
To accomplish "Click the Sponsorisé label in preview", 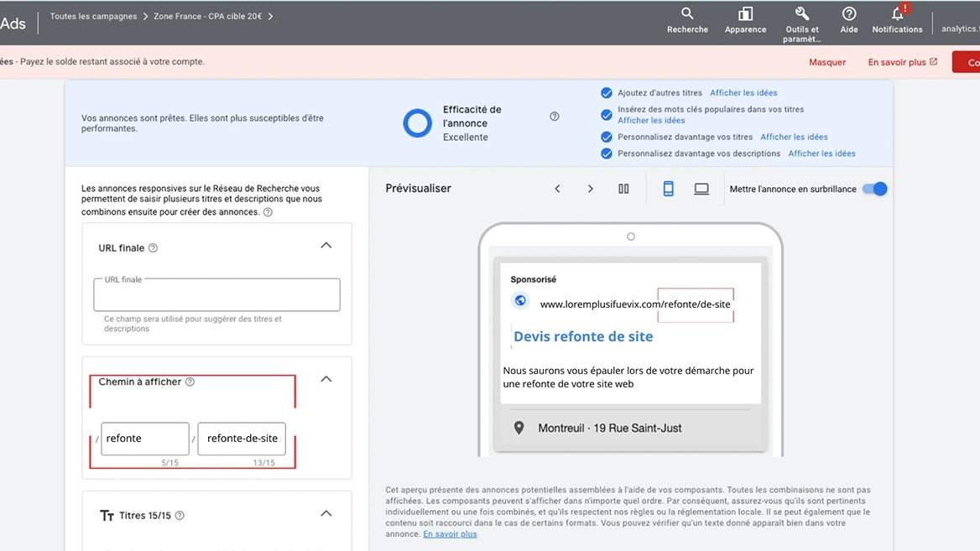I will (533, 279).
